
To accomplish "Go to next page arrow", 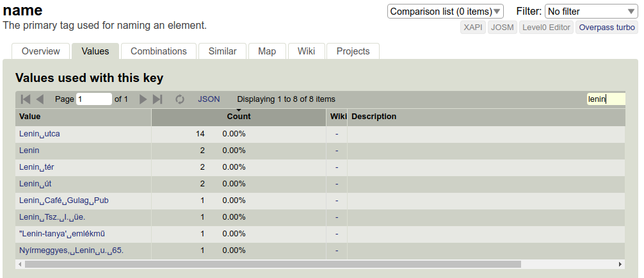I will point(143,99).
